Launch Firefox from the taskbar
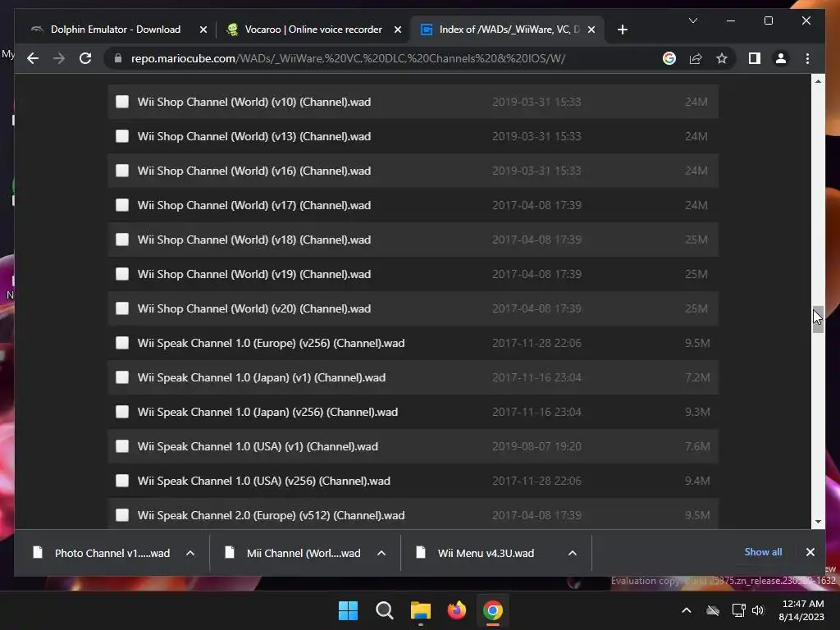Viewport: 840px width, 630px height. click(x=456, y=610)
